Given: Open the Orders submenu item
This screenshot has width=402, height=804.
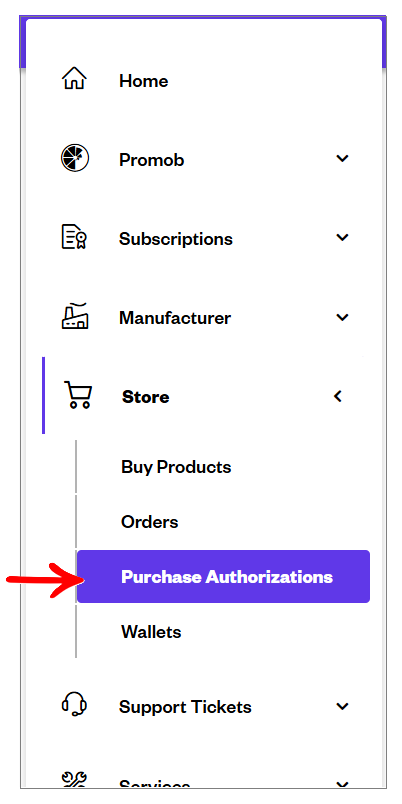Looking at the screenshot, I should tap(150, 522).
